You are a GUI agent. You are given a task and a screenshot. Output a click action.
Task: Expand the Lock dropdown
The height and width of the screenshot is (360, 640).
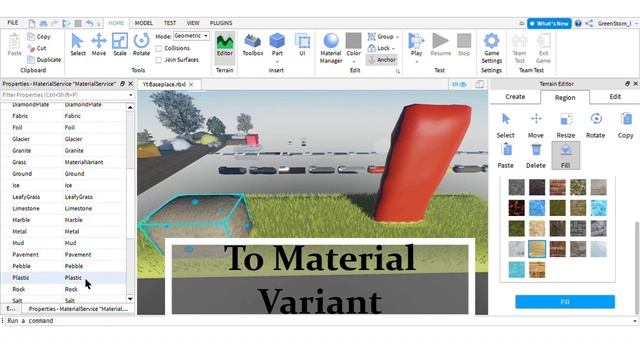[393, 49]
